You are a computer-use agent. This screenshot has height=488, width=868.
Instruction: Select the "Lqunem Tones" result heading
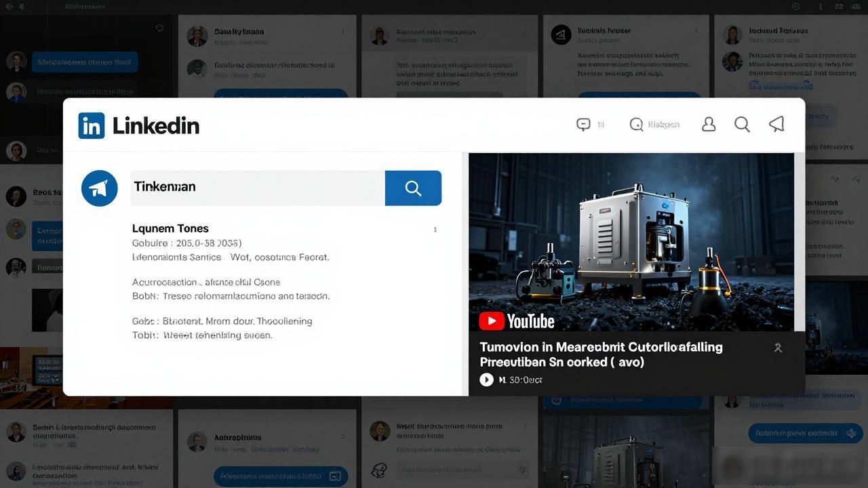(x=170, y=228)
